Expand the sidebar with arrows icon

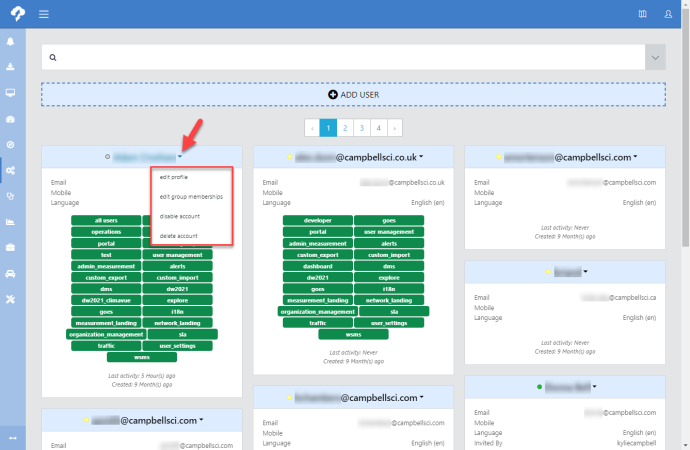click(13, 438)
